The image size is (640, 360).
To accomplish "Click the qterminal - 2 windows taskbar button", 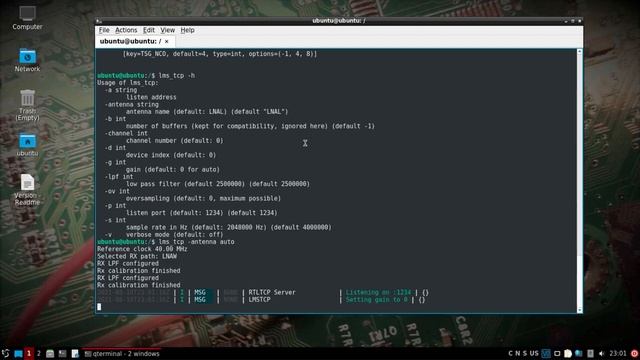I will 122,353.
